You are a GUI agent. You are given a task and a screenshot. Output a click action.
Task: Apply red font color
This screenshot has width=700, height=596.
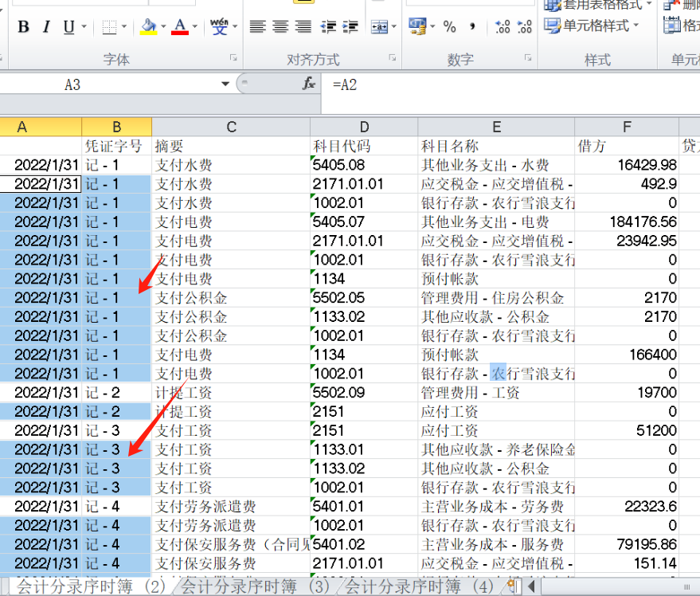[x=180, y=27]
